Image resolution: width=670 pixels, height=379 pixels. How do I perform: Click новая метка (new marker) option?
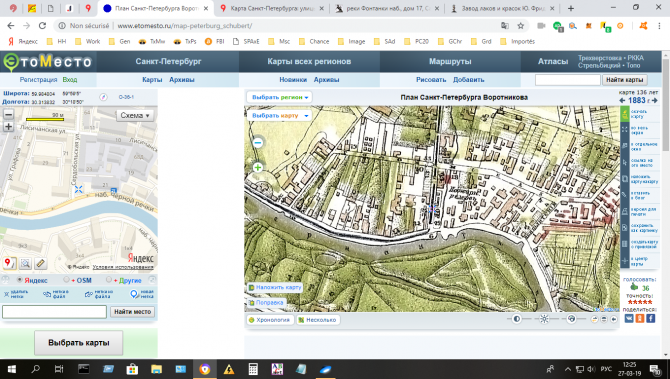coord(141,294)
